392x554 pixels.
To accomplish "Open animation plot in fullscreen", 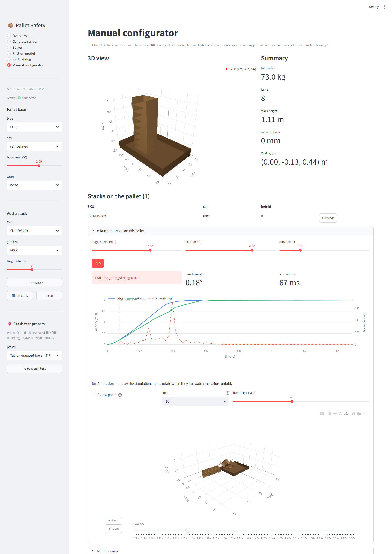I will [x=366, y=413].
